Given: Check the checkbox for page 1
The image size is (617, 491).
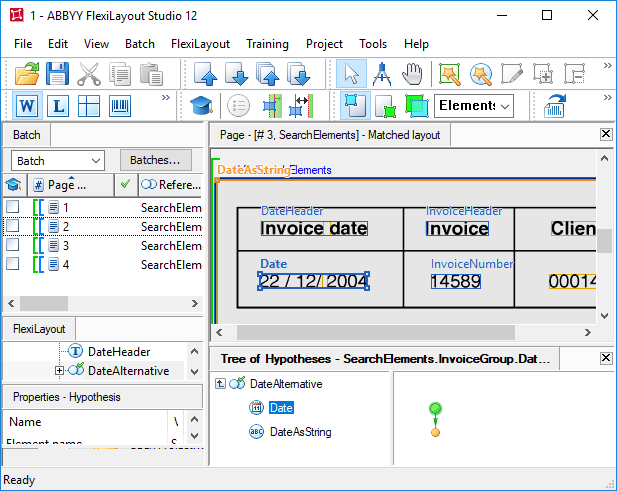Looking at the screenshot, I should point(13,207).
